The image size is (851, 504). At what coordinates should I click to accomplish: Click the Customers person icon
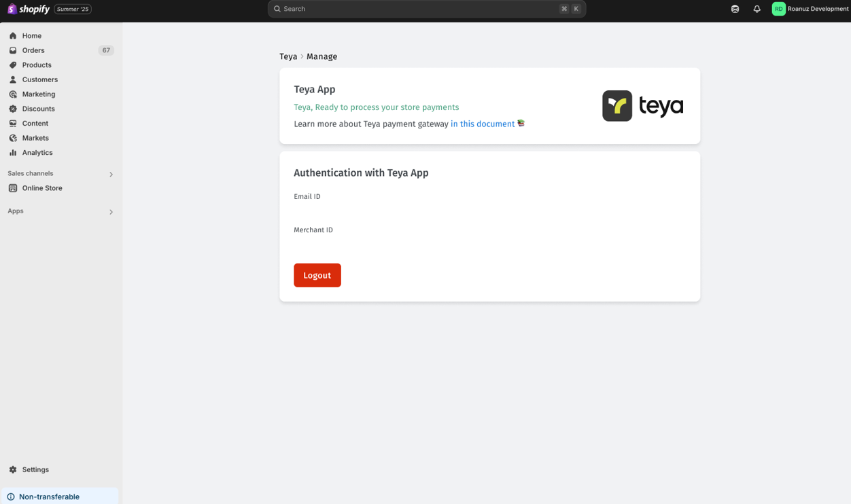coord(13,79)
